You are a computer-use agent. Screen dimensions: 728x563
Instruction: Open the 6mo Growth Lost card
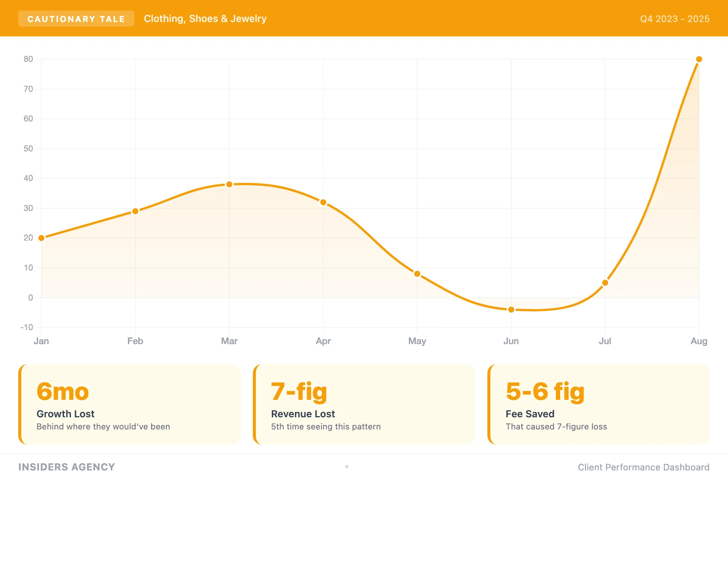(129, 404)
